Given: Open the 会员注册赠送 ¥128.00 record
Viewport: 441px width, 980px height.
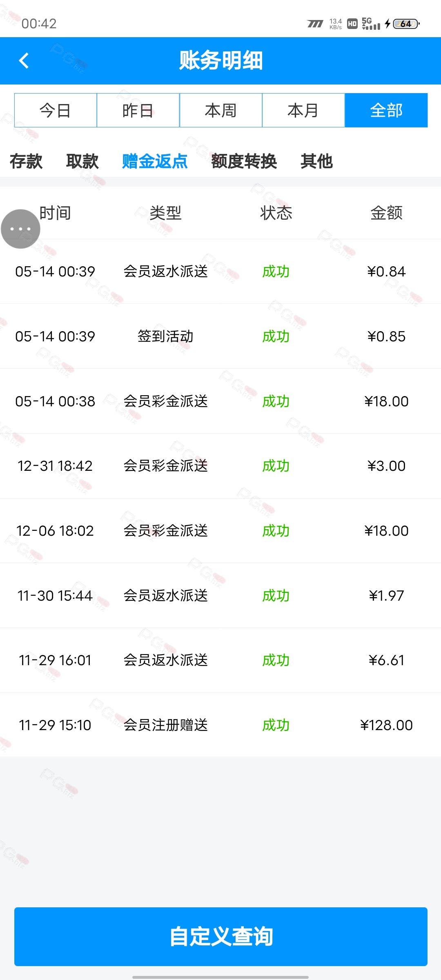Looking at the screenshot, I should pyautogui.click(x=220, y=725).
